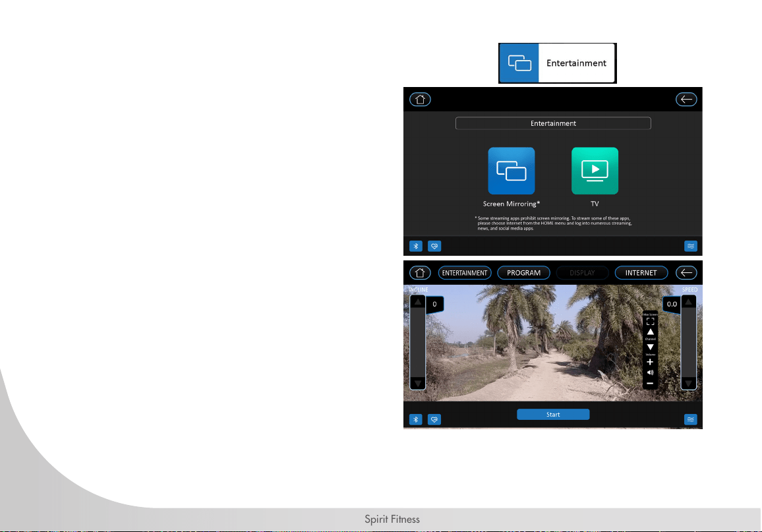Tap fan icon on Entertainment menu screen

(691, 247)
